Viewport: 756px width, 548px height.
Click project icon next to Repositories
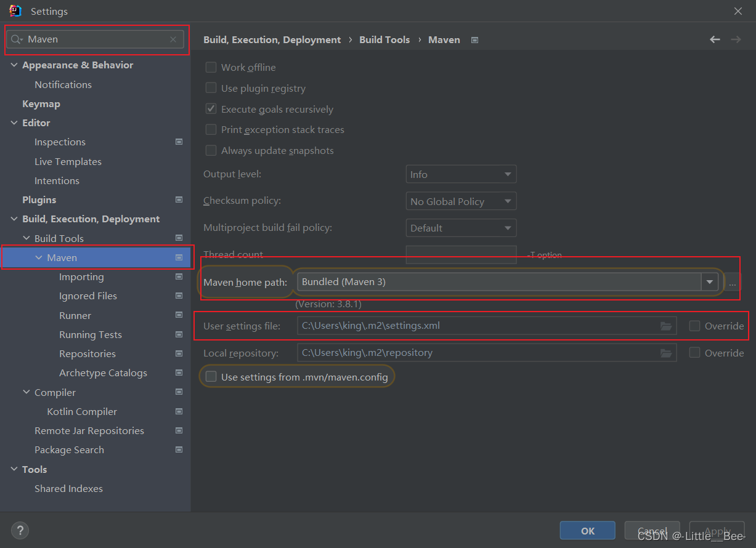pos(179,354)
